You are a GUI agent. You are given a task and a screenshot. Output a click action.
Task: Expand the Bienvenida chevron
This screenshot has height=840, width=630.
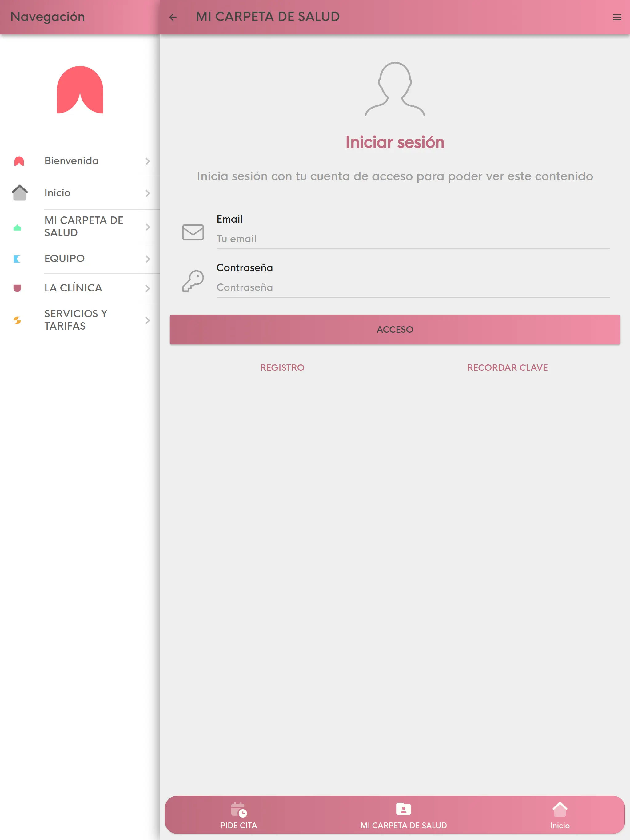coord(148,161)
